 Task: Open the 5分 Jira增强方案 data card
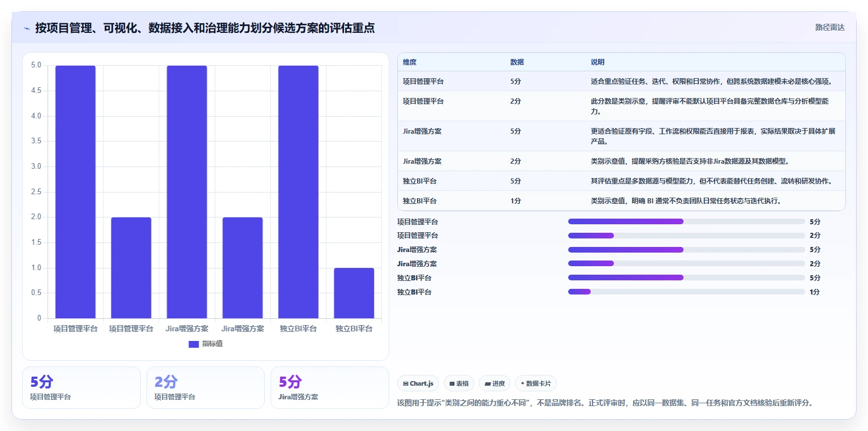(329, 387)
